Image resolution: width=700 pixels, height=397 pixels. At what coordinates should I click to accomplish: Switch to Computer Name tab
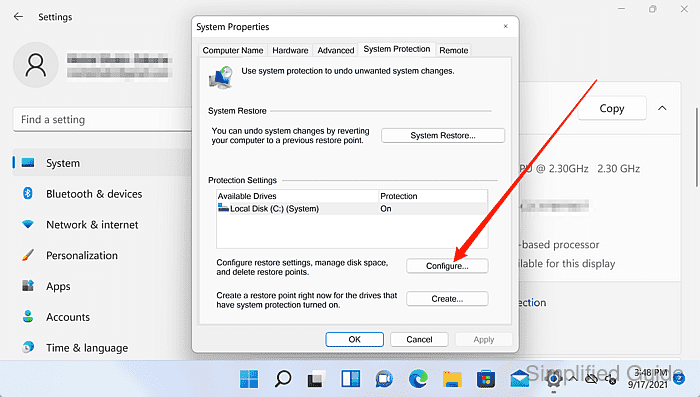coord(233,50)
